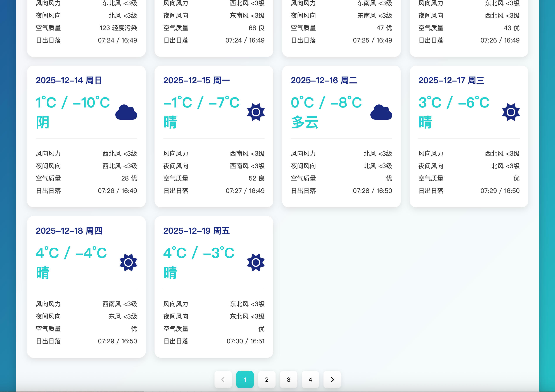555x392 pixels.
Task: Click the cloud icon on the 2025-12-14 card
Action: coord(126,112)
